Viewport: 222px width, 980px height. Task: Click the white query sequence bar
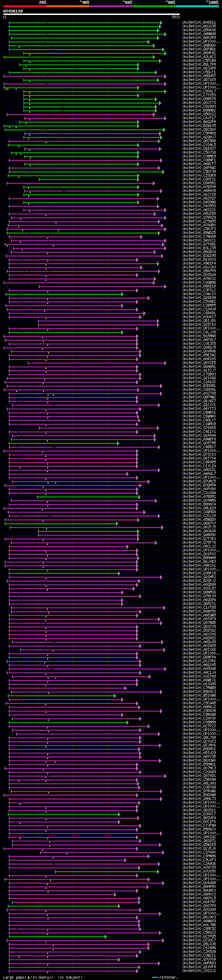[x=92, y=15]
